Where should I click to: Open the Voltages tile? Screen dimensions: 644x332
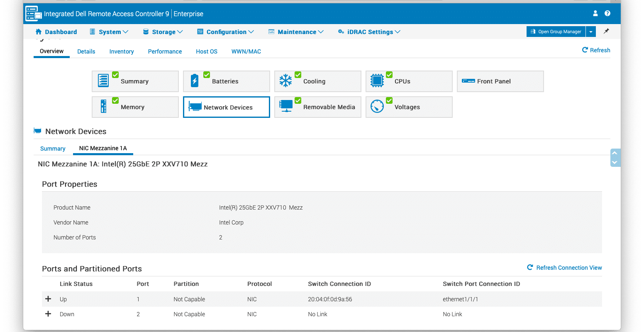[409, 107]
